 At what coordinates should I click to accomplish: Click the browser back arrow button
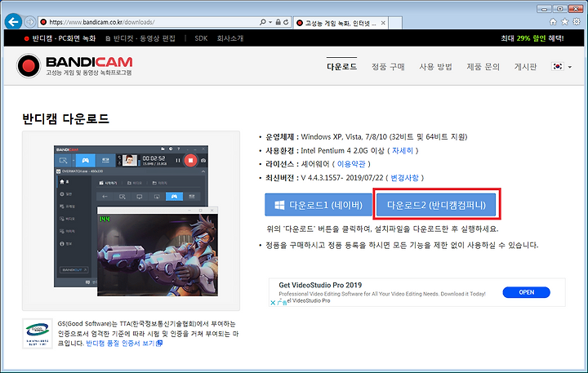click(13, 22)
